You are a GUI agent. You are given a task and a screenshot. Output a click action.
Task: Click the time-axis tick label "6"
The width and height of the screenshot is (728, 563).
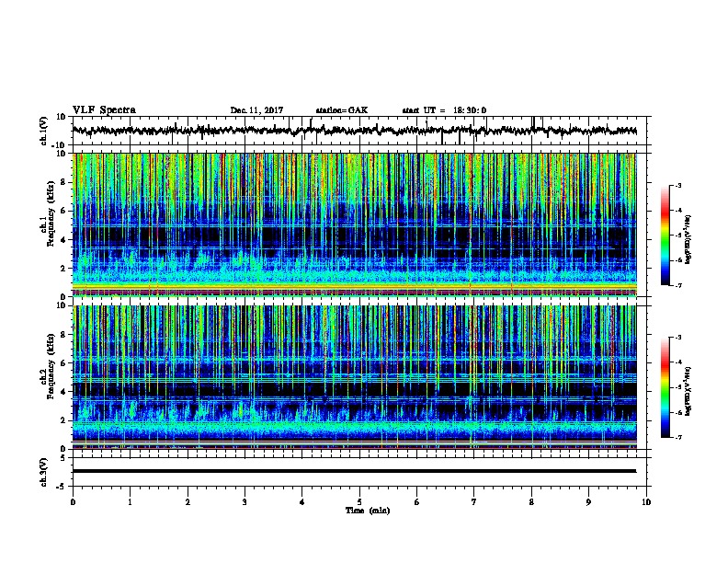click(x=417, y=502)
